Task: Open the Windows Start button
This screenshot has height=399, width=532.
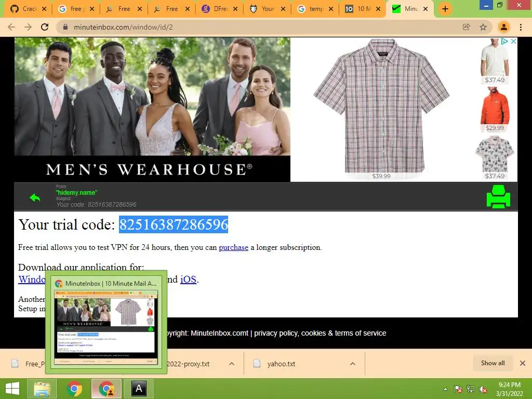Action: coord(12,389)
